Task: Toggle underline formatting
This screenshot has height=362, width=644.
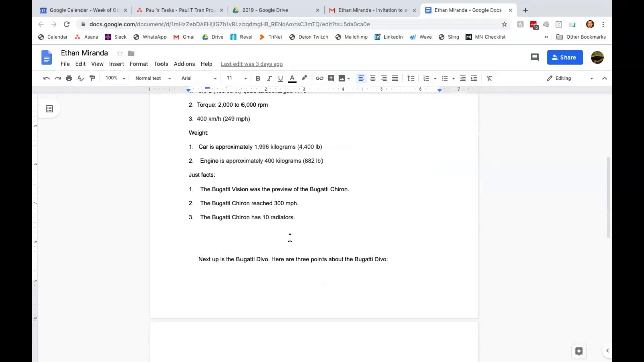Action: pyautogui.click(x=280, y=78)
